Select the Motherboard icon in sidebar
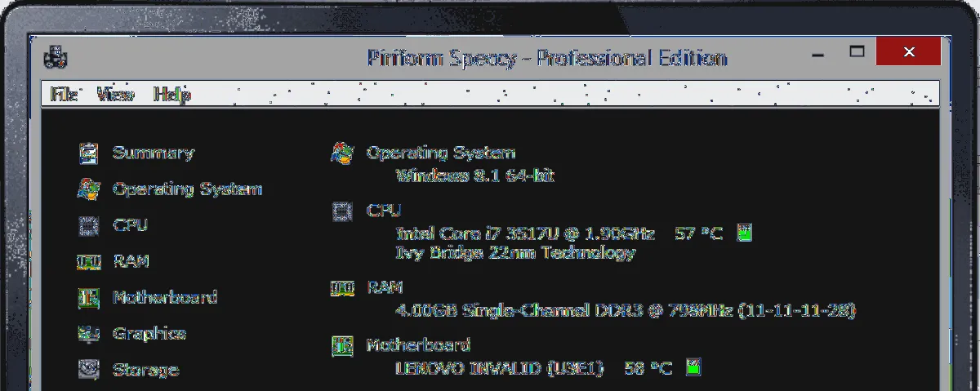Image resolution: width=980 pixels, height=391 pixels. 88,298
